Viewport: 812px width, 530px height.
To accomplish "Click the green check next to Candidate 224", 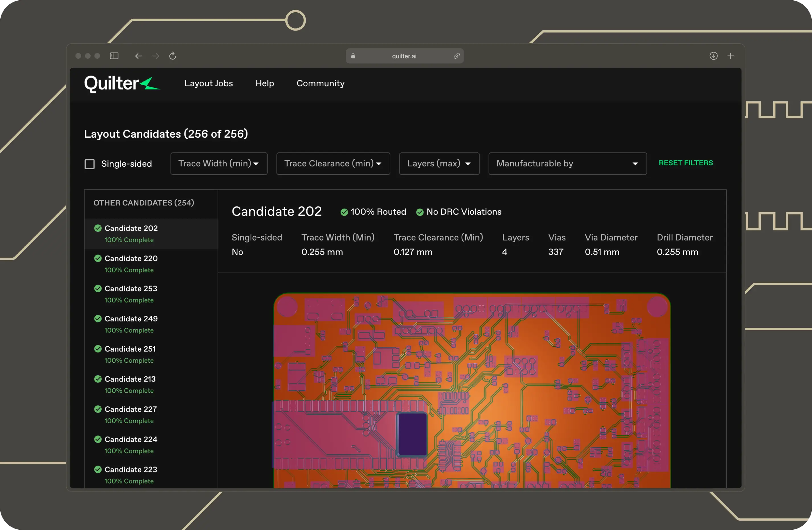I will tap(98, 439).
